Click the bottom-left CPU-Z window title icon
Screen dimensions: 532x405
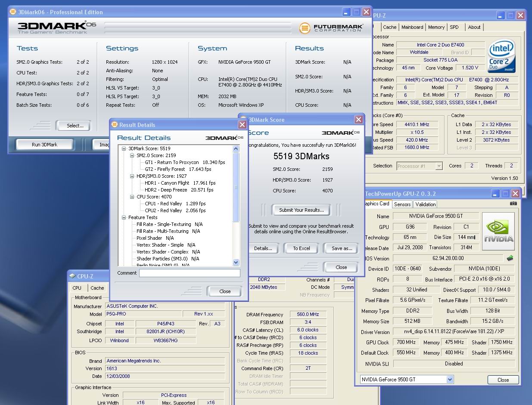click(72, 276)
